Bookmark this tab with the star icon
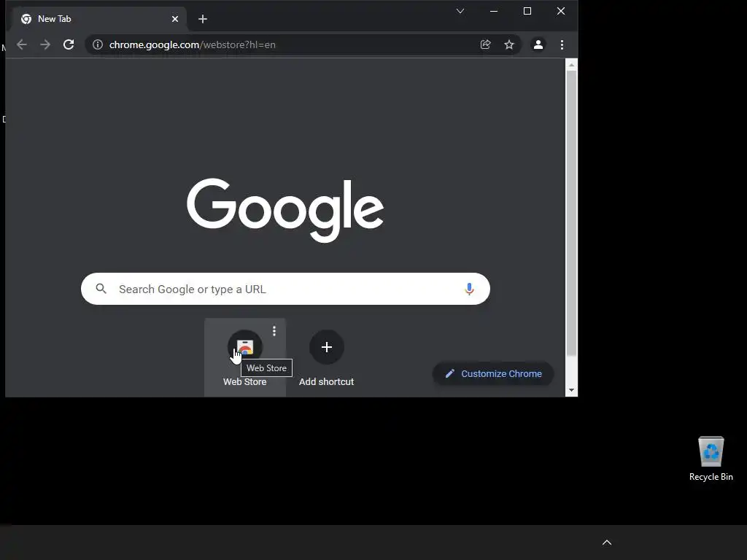 tap(509, 44)
